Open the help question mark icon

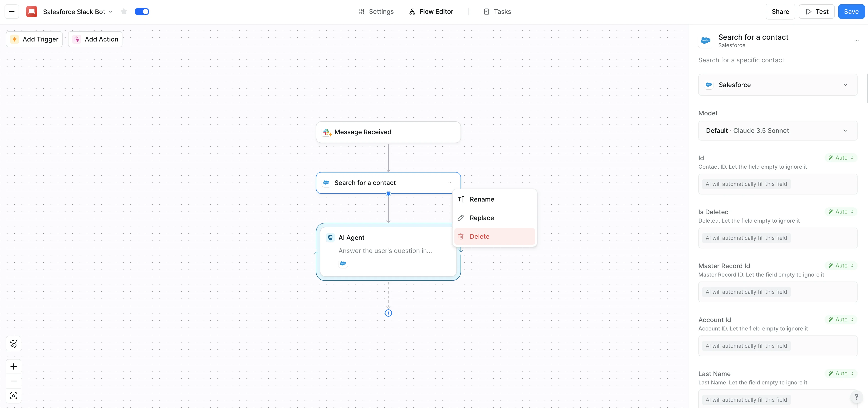[x=856, y=397]
